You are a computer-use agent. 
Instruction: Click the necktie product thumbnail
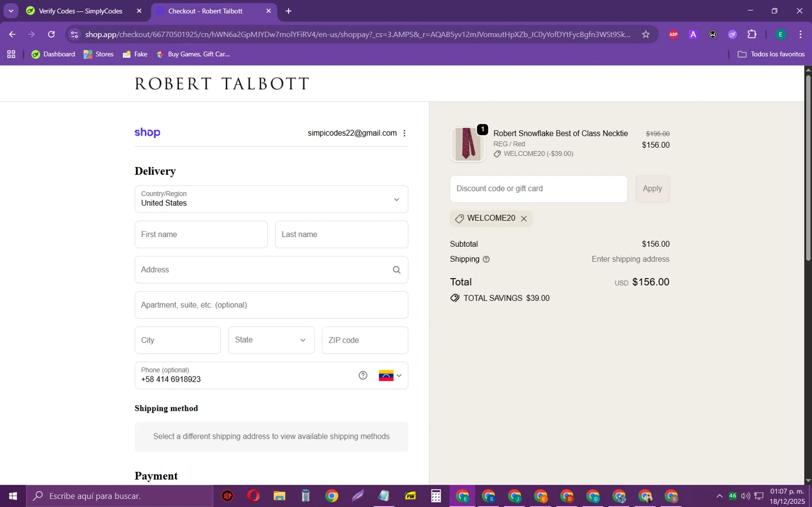tap(468, 144)
